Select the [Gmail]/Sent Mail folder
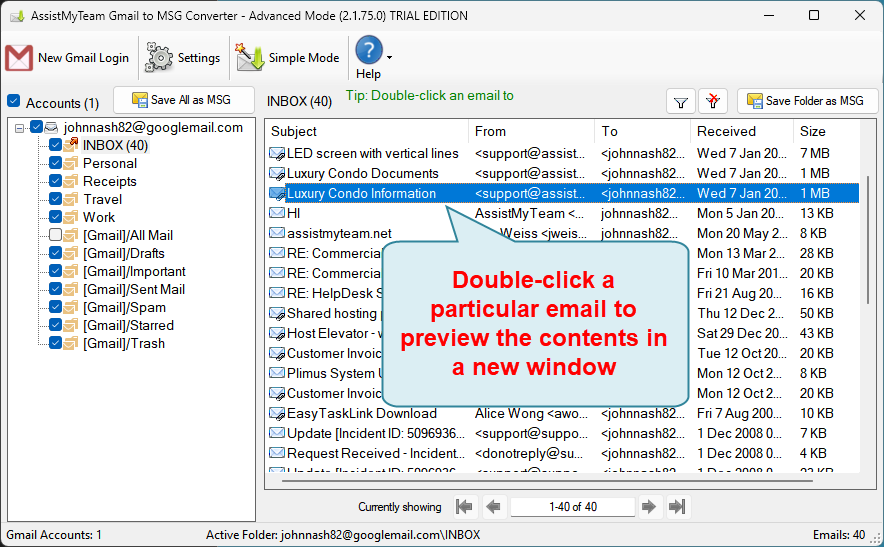 pyautogui.click(x=134, y=289)
